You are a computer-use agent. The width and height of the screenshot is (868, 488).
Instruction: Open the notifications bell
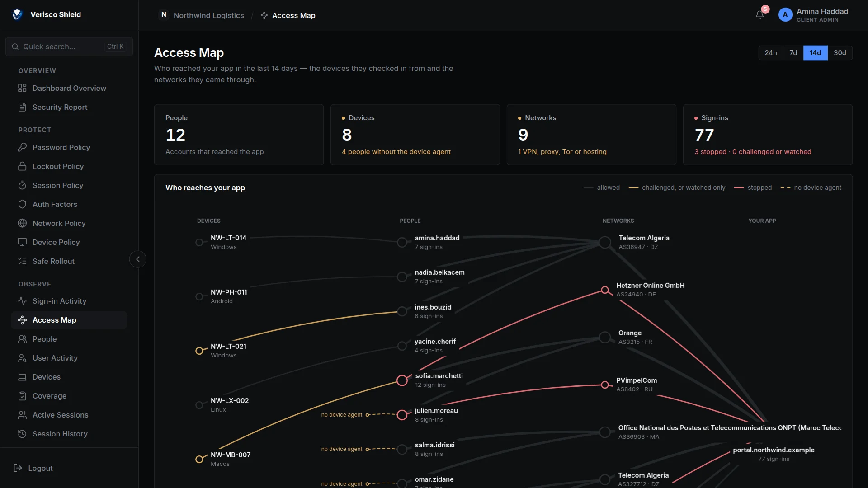click(760, 15)
